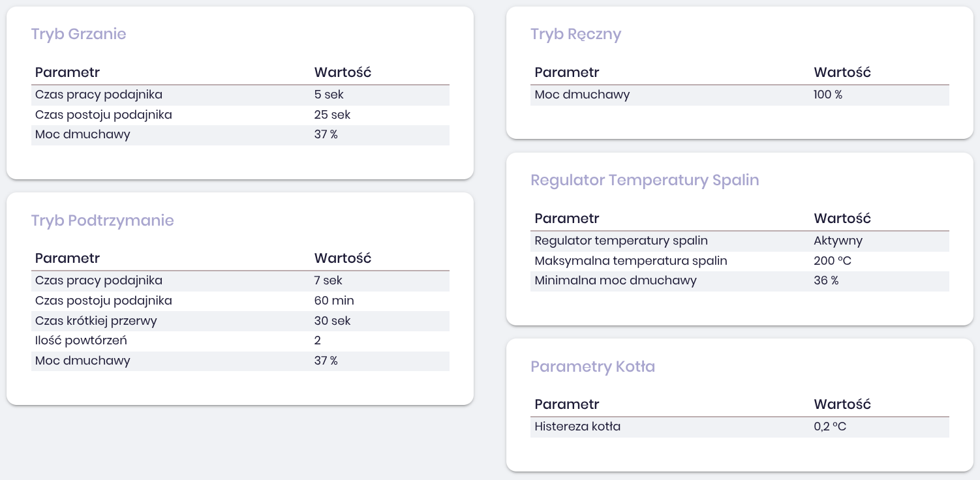
Task: Click the Regulator Temperatury Spalin card heading
Action: click(x=645, y=180)
